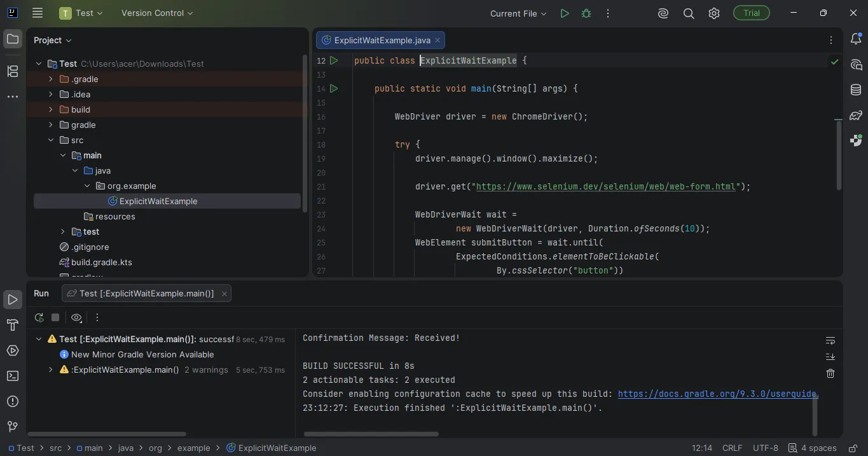Open the Project tool window from sidebar
The height and width of the screenshot is (456, 868).
(x=13, y=39)
